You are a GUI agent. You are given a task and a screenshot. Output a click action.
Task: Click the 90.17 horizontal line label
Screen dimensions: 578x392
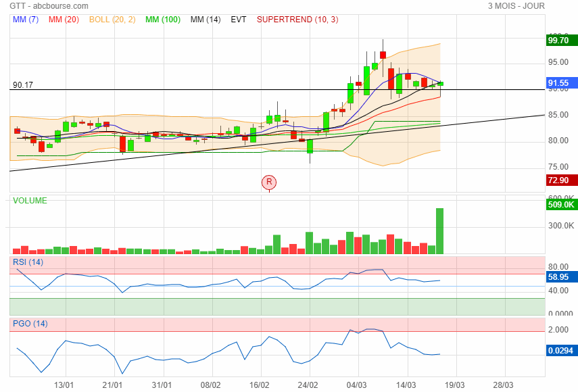pos(23,85)
